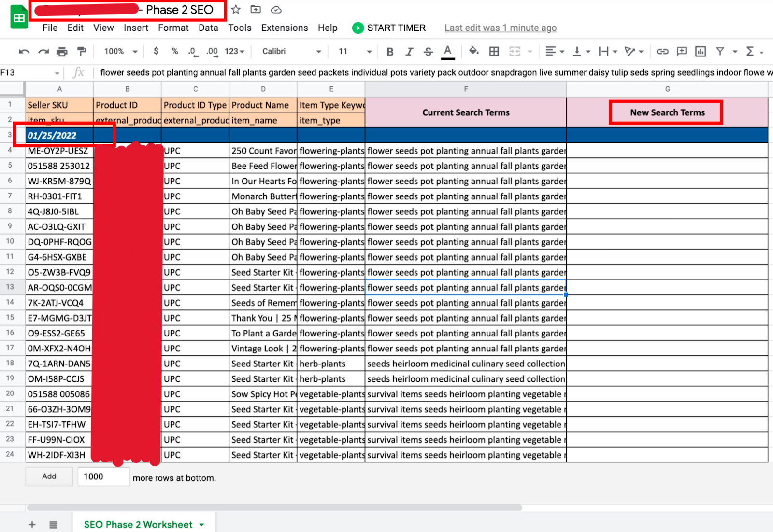Click the START TIMER button label
This screenshot has width=773, height=532.
click(396, 28)
